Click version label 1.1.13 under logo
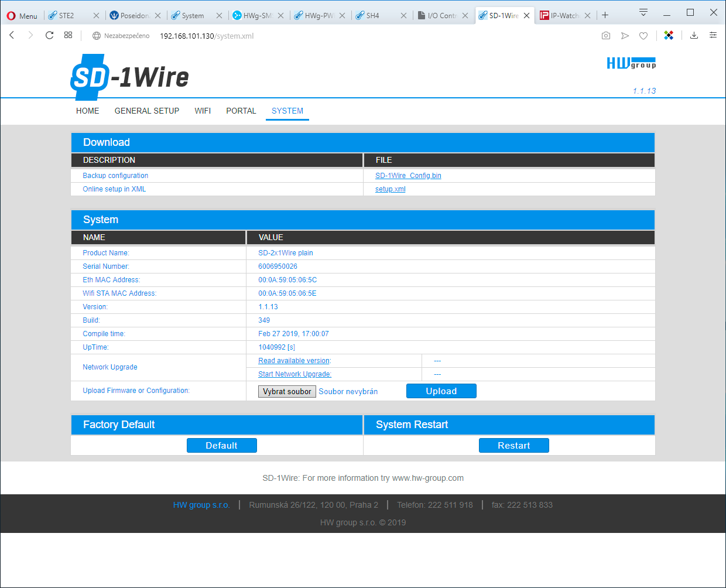Image resolution: width=726 pixels, height=588 pixels. click(x=644, y=91)
